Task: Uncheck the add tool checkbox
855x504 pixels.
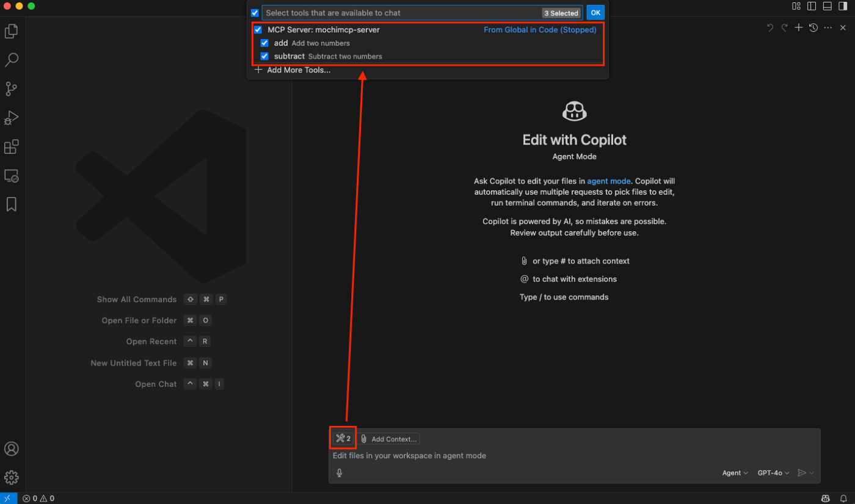Action: click(264, 43)
